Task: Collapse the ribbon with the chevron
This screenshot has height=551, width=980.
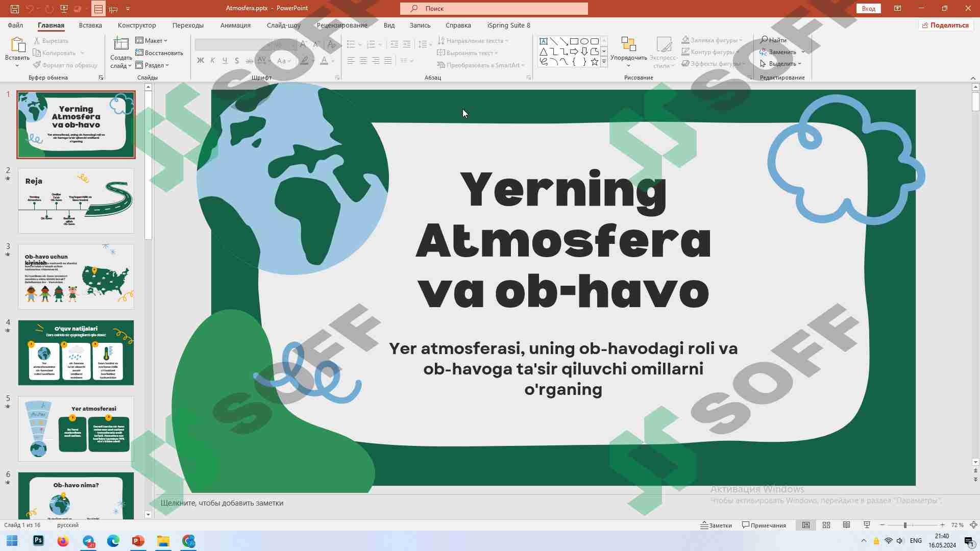Action: (973, 78)
